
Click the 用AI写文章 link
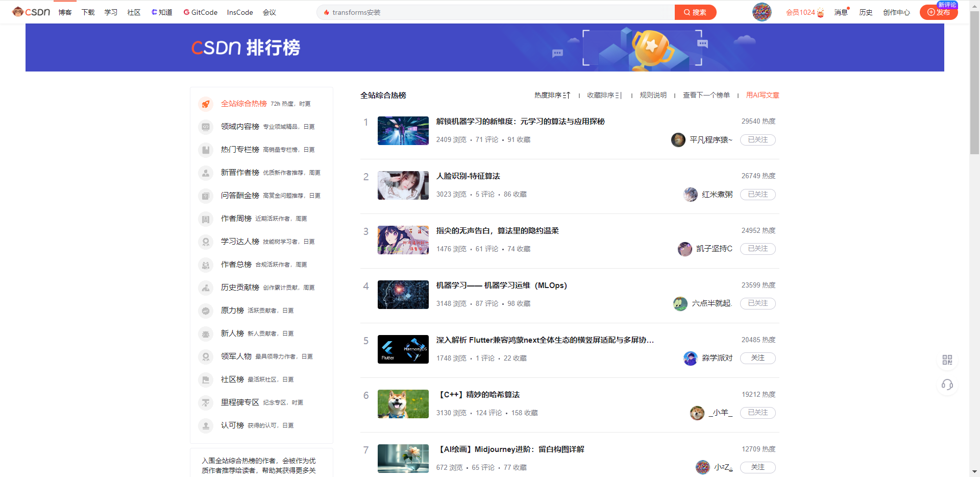click(x=763, y=95)
